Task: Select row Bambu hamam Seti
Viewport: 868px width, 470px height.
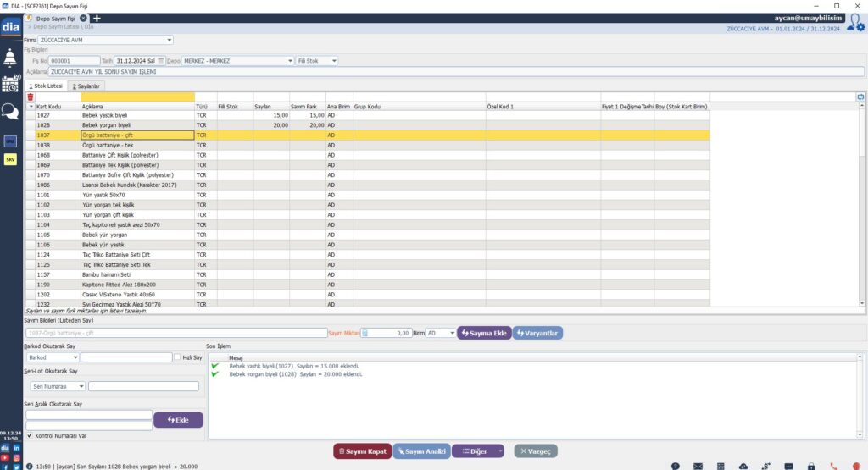Action: pyautogui.click(x=368, y=275)
